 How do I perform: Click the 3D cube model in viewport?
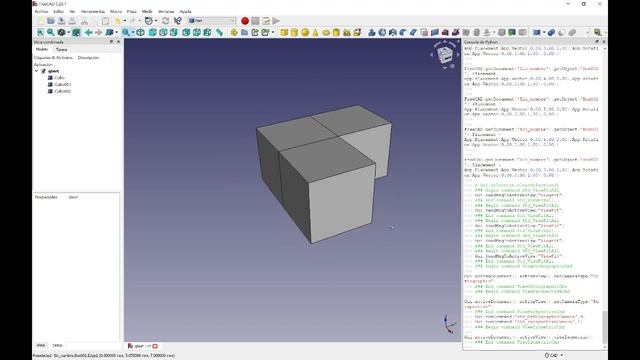[324, 173]
